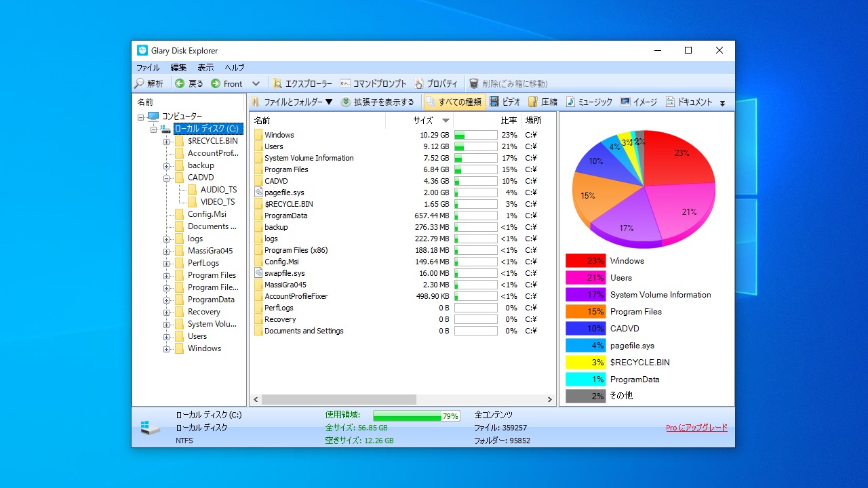Image resolution: width=868 pixels, height=488 pixels.
Task: Select すべての種類 filter button
Action: coord(454,102)
